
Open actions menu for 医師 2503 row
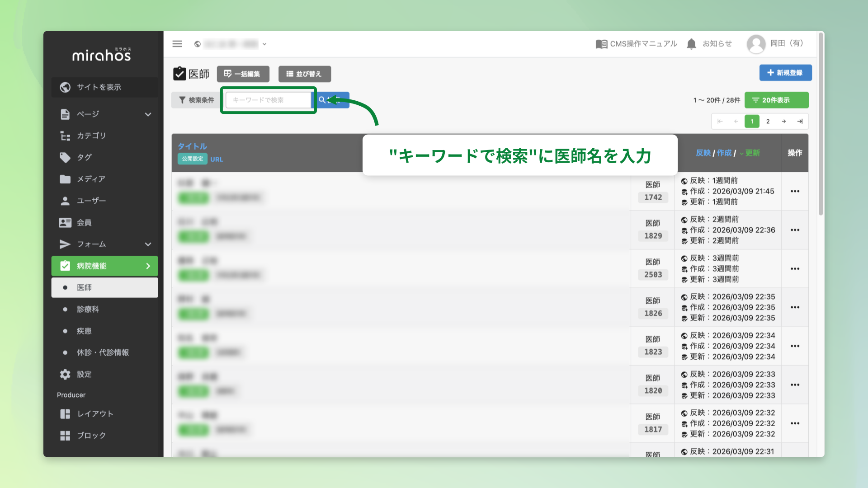tap(795, 269)
